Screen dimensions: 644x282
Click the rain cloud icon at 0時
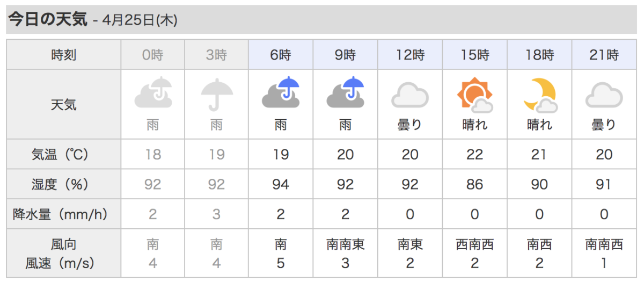[x=153, y=93]
